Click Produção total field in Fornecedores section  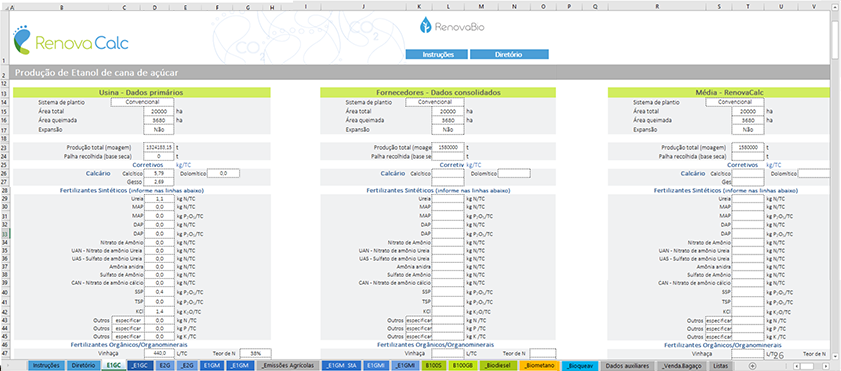pyautogui.click(x=448, y=147)
